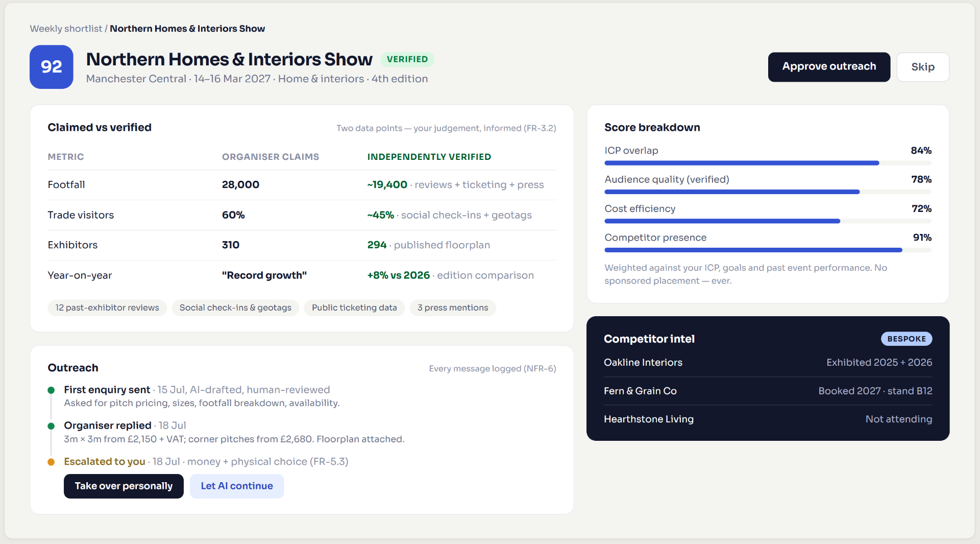Click the BESPOKE badge in Competitor intel
Image resolution: width=980 pixels, height=544 pixels.
click(906, 339)
